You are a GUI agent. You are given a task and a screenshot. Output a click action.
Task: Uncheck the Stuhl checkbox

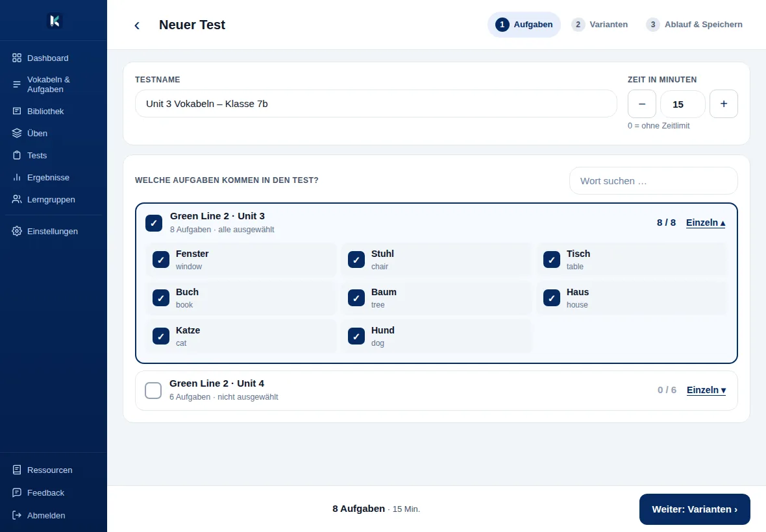click(356, 260)
